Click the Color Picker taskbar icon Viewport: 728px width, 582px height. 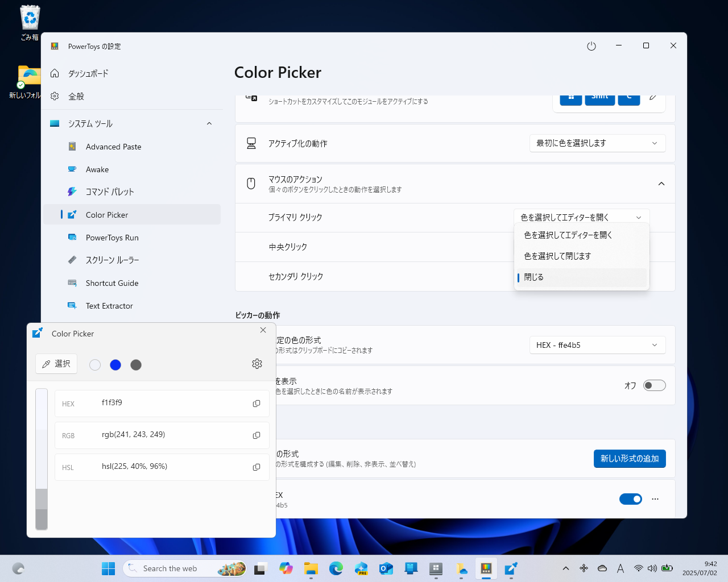coord(511,568)
